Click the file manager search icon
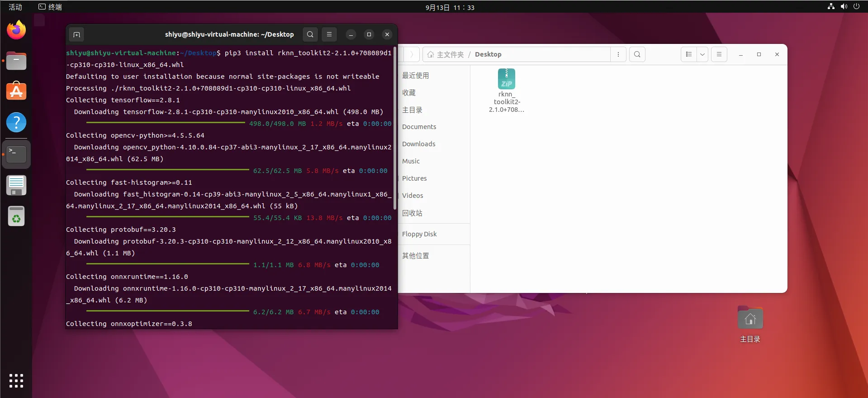 tap(637, 54)
